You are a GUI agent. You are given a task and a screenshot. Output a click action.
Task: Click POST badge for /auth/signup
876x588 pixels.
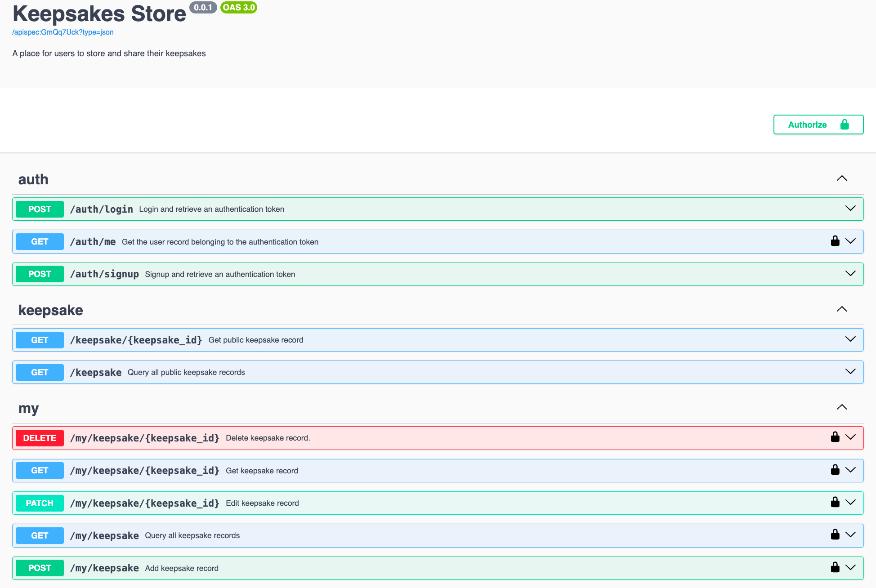pyautogui.click(x=40, y=274)
